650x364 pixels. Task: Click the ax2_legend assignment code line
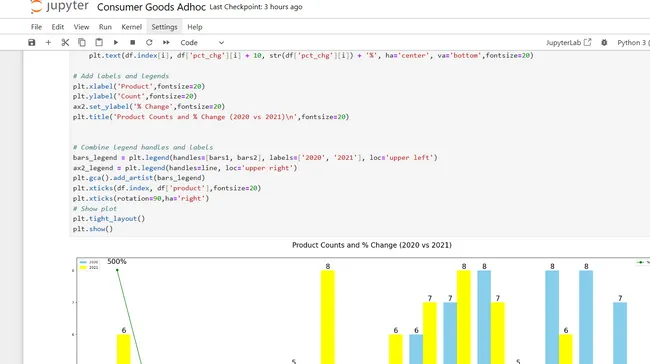185,168
